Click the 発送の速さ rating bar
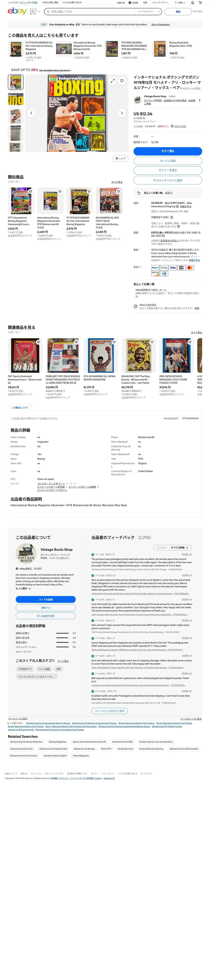The image size is (210, 980). (x=62, y=642)
